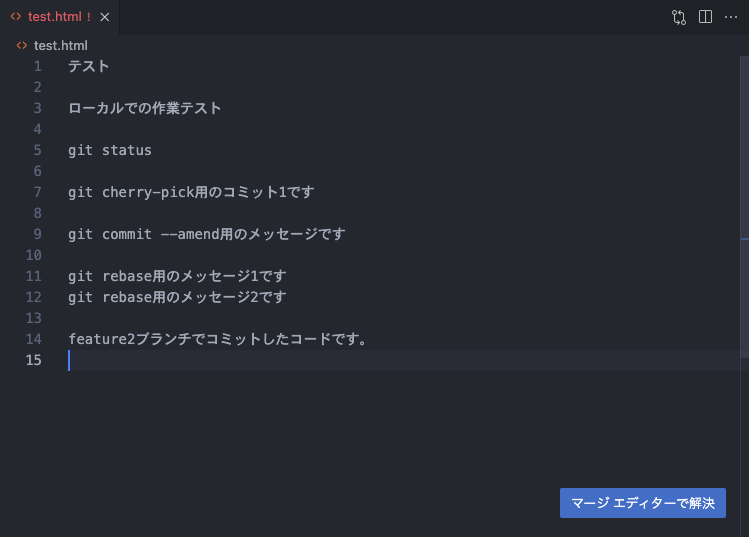749x537 pixels.
Task: Click the git commit --amend line
Action: (207, 234)
